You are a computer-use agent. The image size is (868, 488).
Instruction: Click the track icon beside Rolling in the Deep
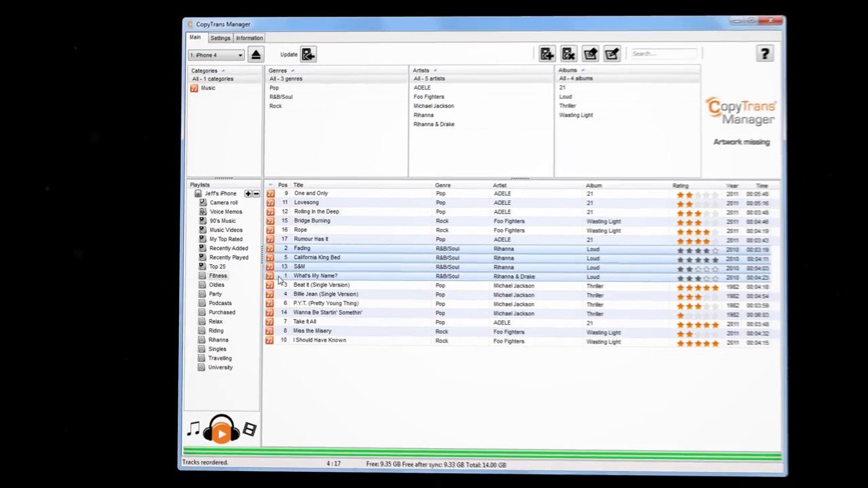click(271, 212)
